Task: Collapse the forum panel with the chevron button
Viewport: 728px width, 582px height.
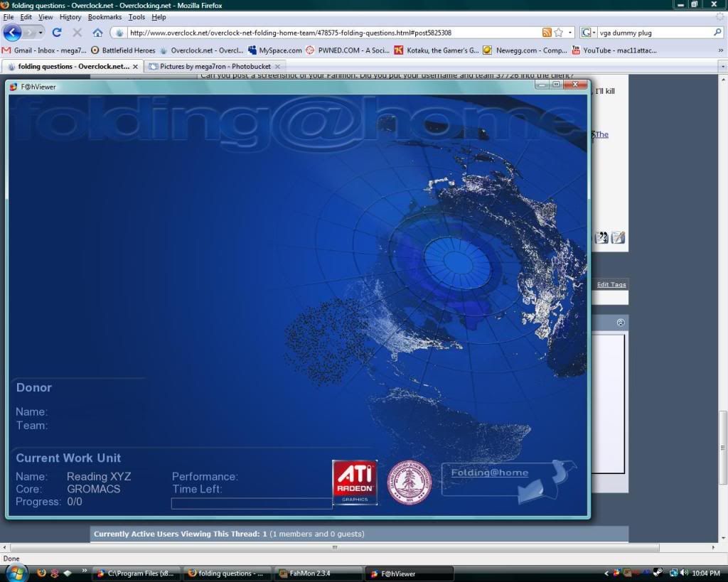Action: (621, 323)
